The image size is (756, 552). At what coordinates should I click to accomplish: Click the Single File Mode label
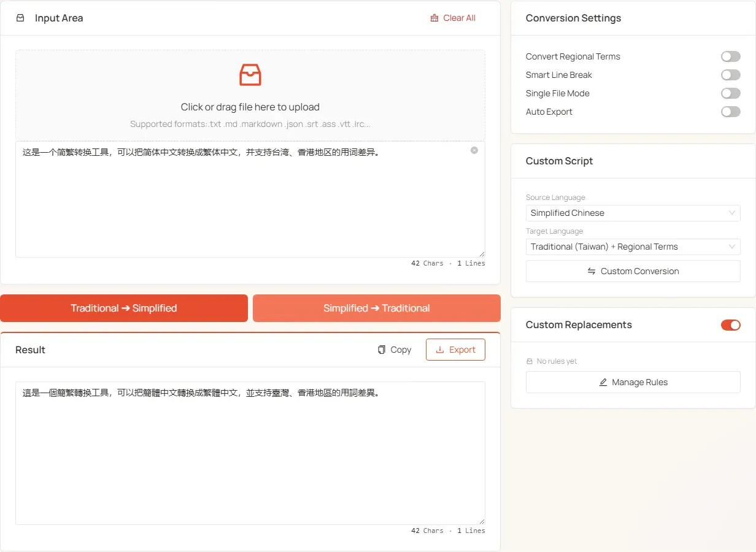(x=557, y=93)
